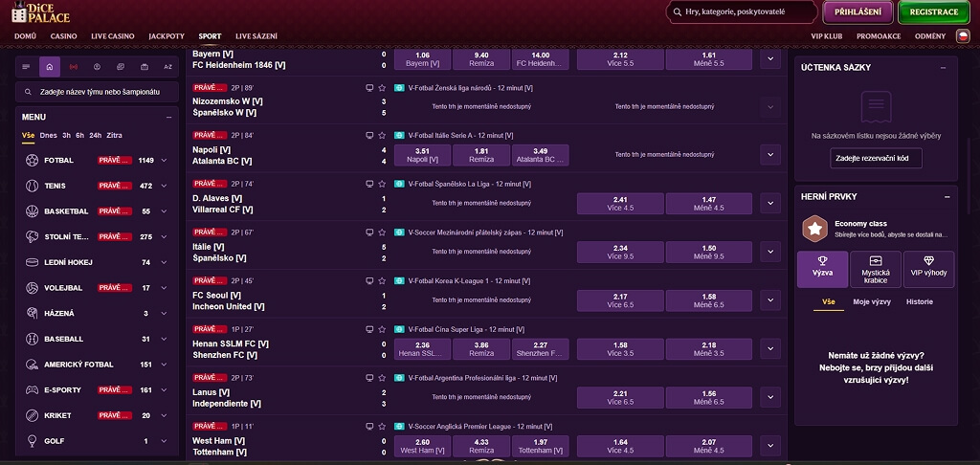Click the ice hockey puck icon

coord(32,262)
